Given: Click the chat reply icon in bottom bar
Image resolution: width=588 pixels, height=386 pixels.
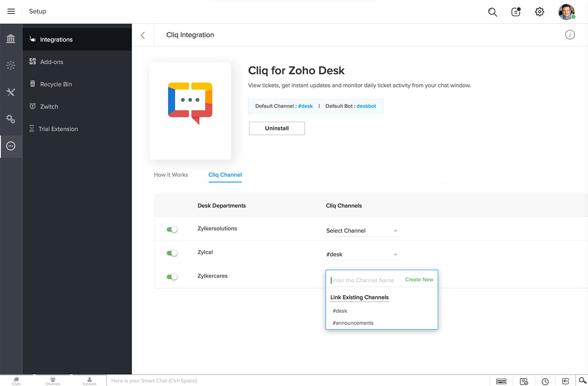Looking at the screenshot, I should tap(566, 381).
